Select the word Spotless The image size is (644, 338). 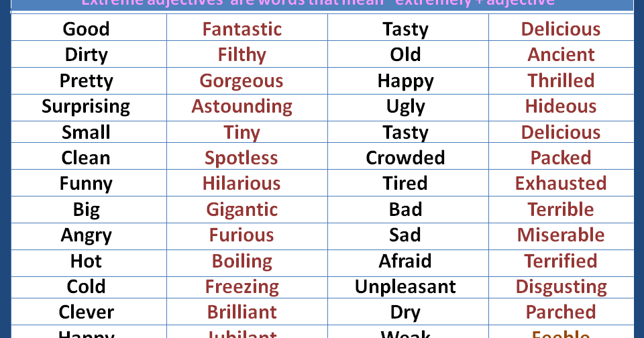pyautogui.click(x=241, y=158)
